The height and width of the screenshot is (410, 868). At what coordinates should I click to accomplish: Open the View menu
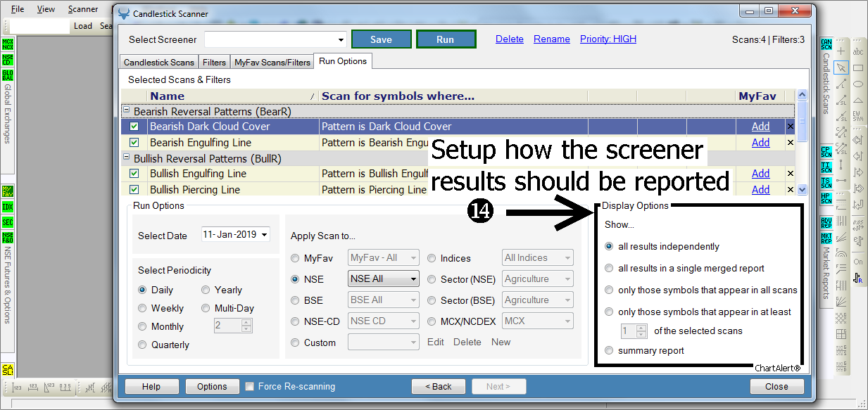(46, 9)
